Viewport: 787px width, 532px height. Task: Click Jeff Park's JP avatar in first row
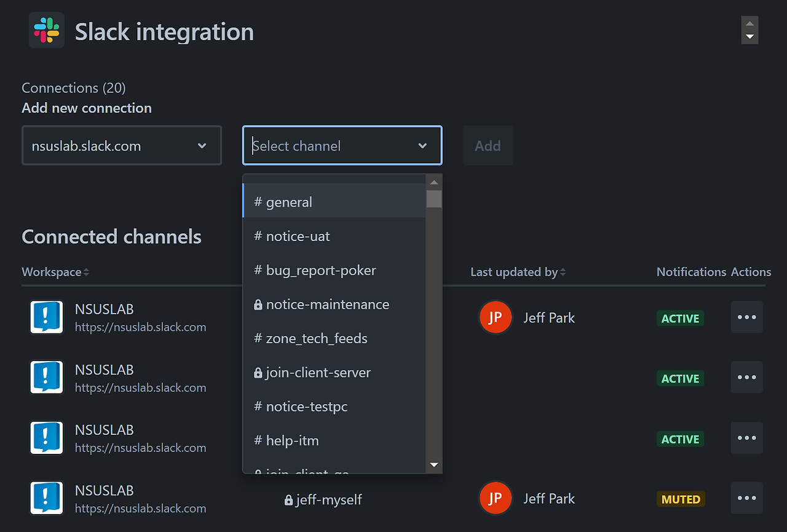(495, 317)
